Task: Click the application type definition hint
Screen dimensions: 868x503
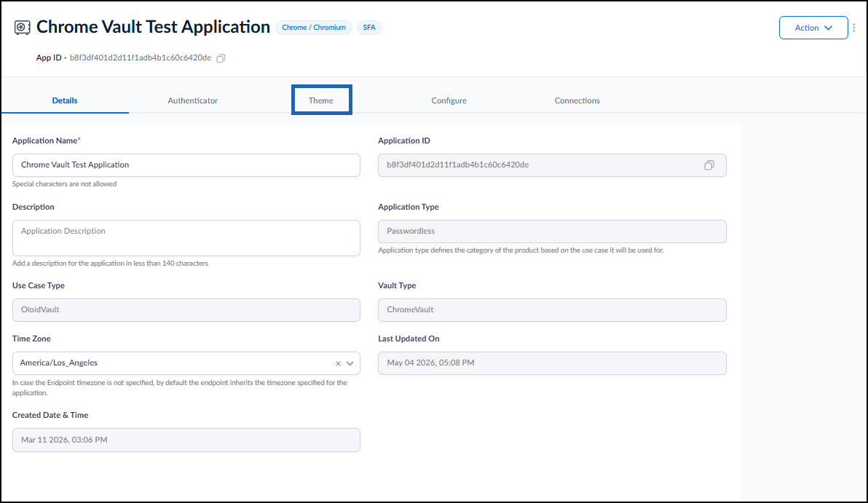Action: tap(521, 250)
